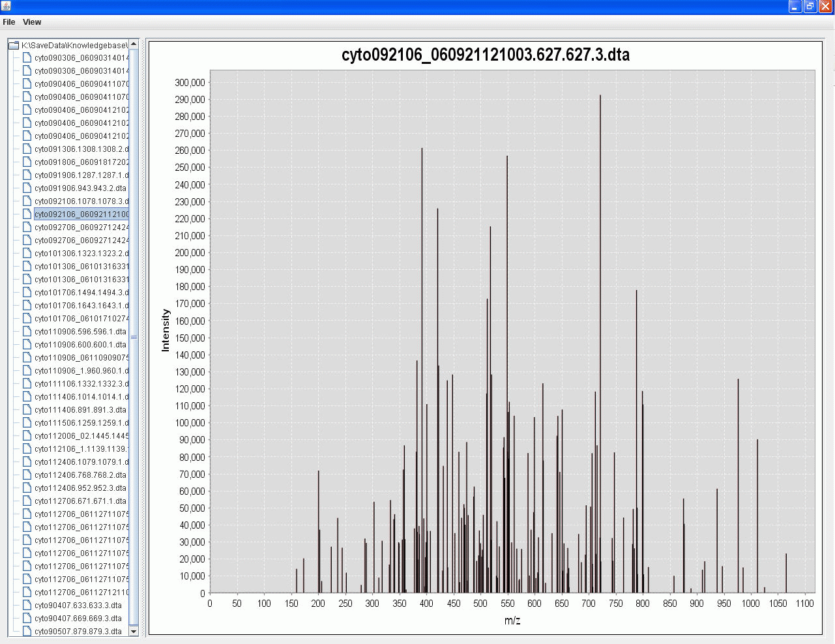Open the View menu
Image resolution: width=835 pixels, height=644 pixels.
(x=32, y=22)
